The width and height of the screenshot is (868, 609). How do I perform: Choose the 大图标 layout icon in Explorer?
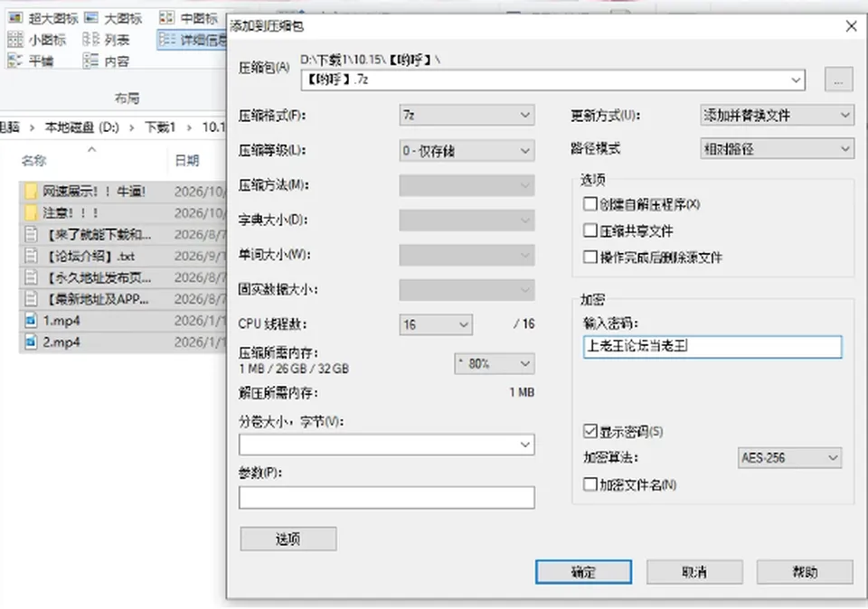point(91,18)
